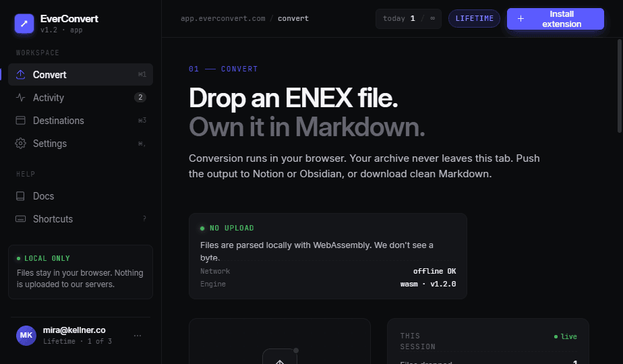
Task: Click the MK user avatar
Action: (26, 336)
